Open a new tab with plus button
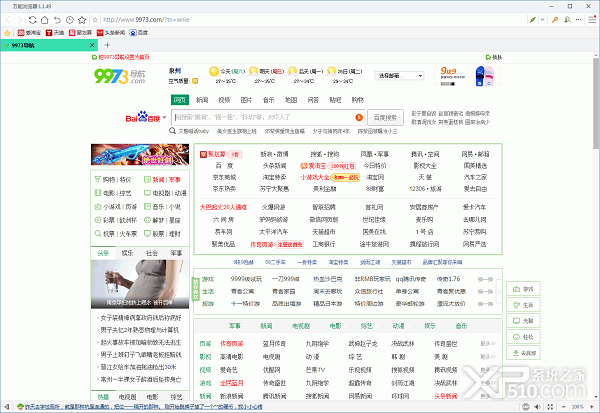 click(107, 45)
